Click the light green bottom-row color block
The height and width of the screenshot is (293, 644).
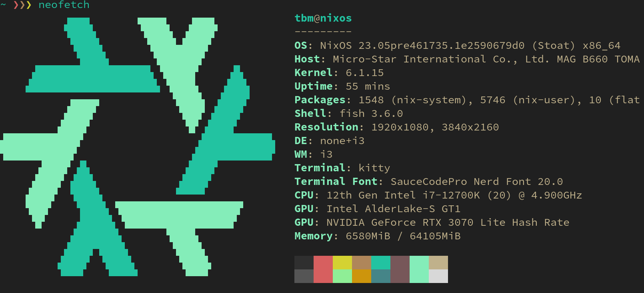342,276
